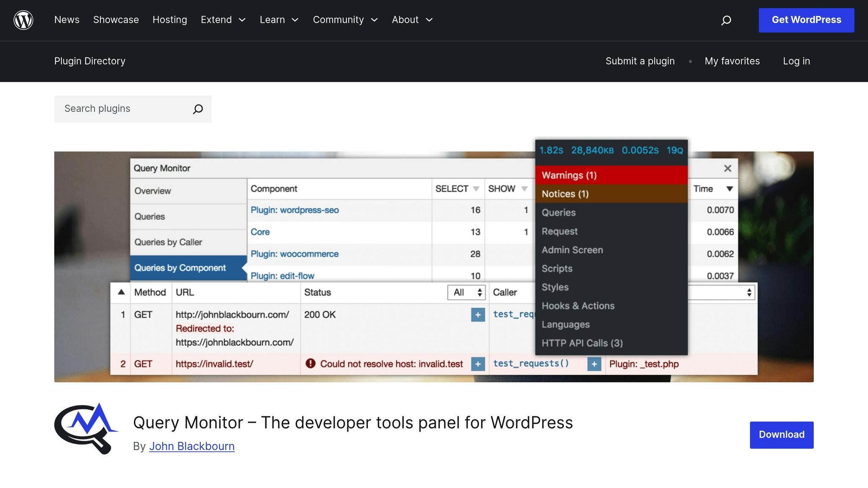
Task: Go to the Hosting page
Action: (170, 20)
